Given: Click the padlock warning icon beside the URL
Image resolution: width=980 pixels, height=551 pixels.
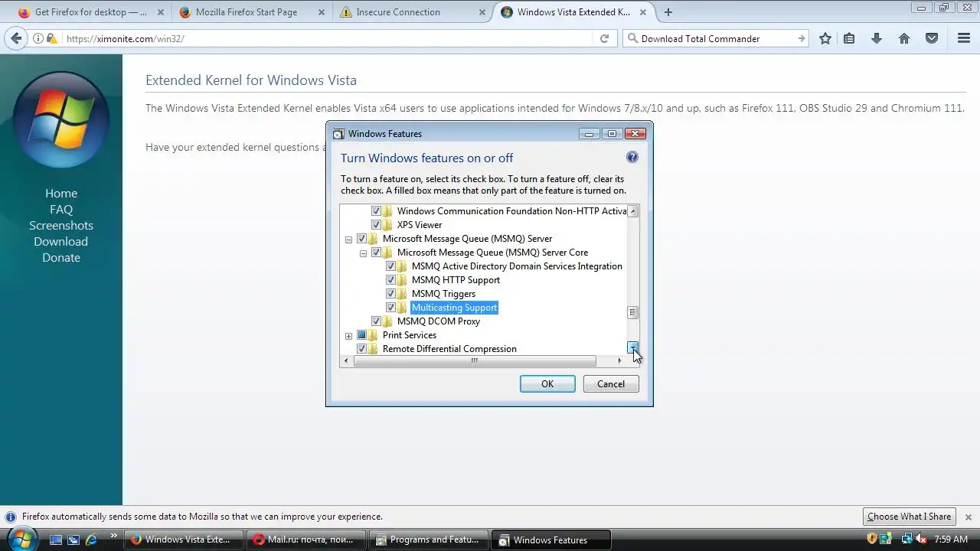Looking at the screenshot, I should tap(51, 38).
